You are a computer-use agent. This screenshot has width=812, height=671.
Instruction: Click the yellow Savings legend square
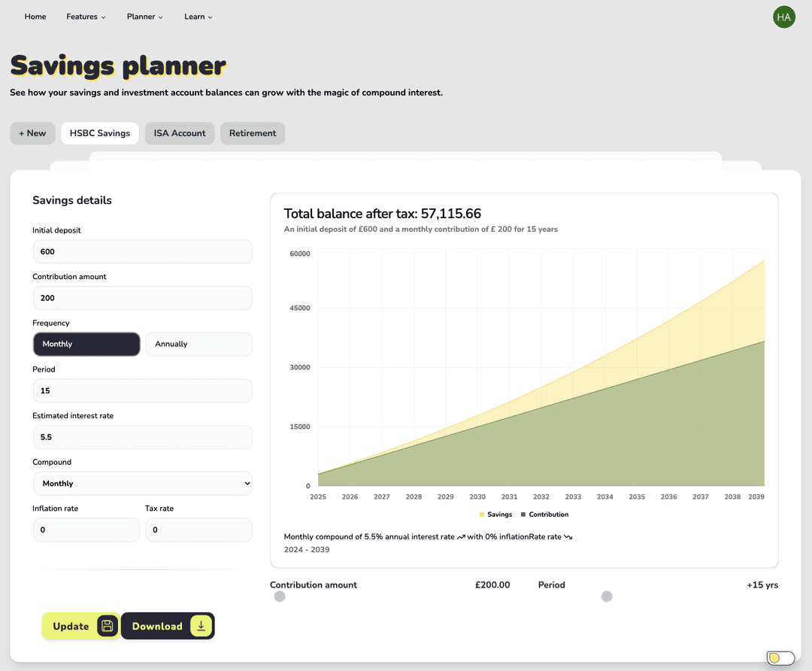(x=482, y=514)
